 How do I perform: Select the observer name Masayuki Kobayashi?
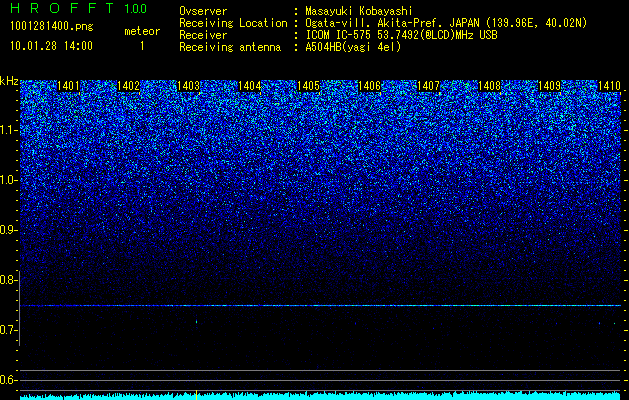tap(359, 11)
